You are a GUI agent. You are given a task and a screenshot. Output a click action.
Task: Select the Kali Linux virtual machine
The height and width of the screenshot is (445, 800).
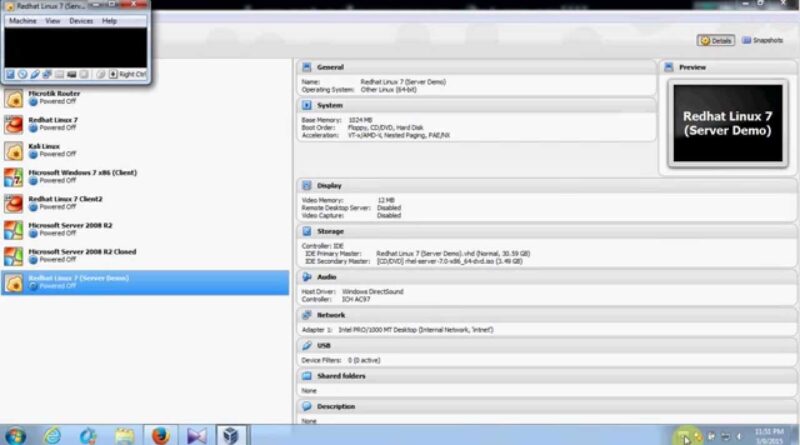tap(145, 151)
